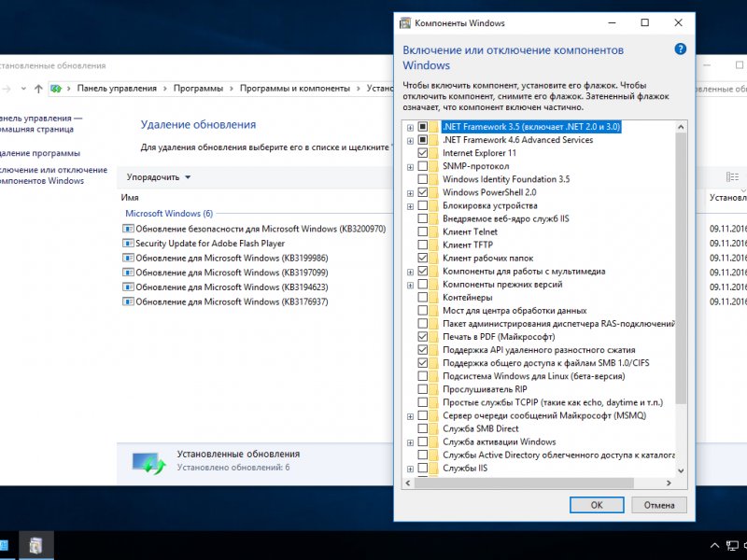Screen dimensions: 747x560
Task: Click the Windows Features title bar icon
Action: tap(405, 22)
